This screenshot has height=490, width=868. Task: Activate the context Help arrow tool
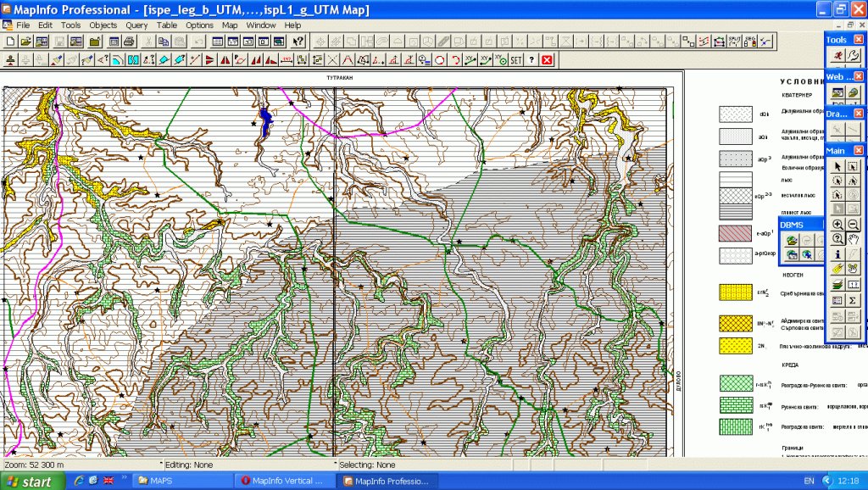click(x=298, y=41)
